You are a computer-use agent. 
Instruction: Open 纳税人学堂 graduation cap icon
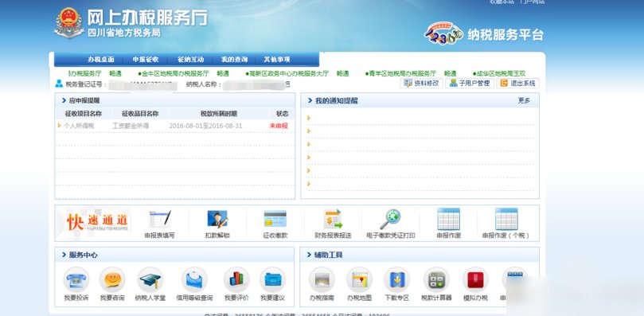point(150,280)
